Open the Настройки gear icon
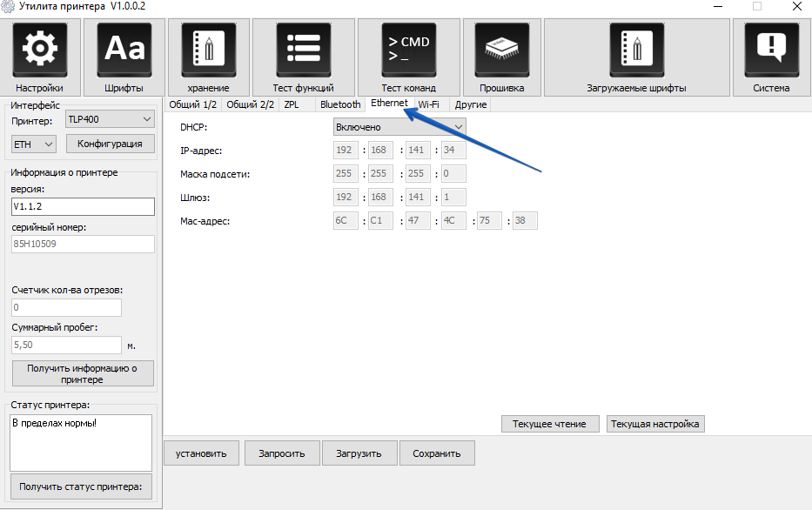 click(39, 51)
